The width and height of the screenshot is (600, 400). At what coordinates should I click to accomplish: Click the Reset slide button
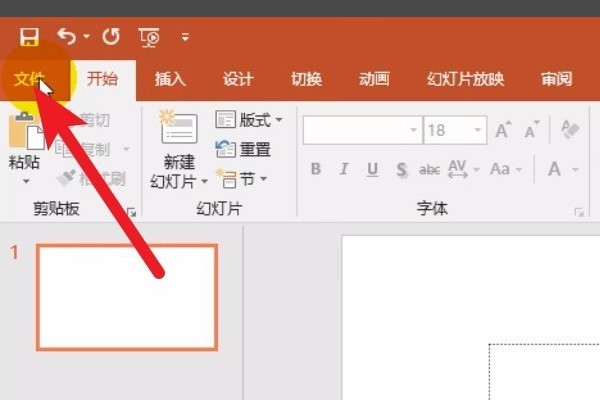tap(243, 149)
